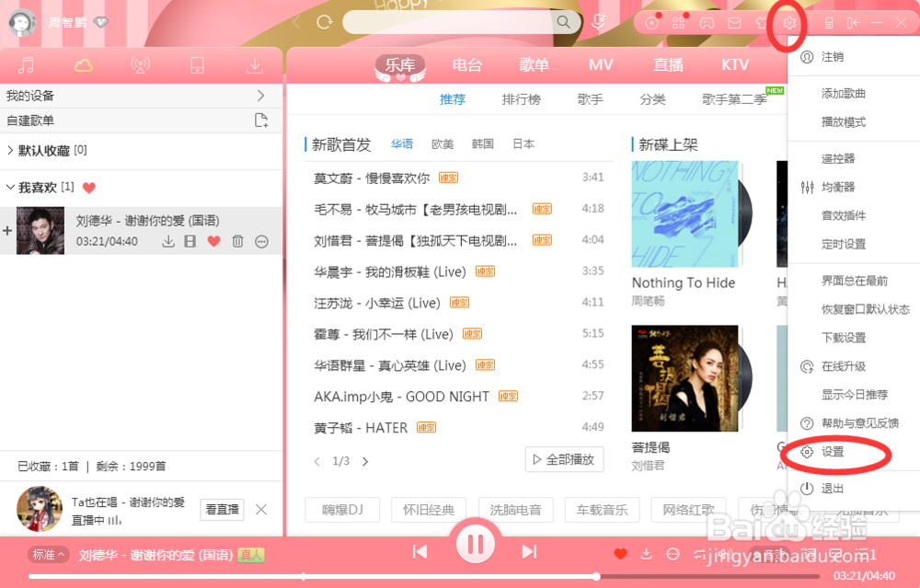Image resolution: width=920 pixels, height=588 pixels.
Task: Switch to the 直播 tab
Action: [x=668, y=64]
